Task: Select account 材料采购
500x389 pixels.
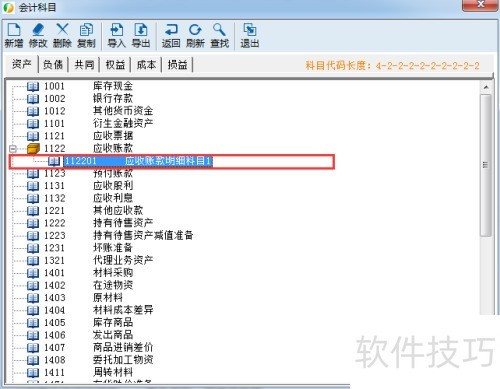Action: click(113, 273)
